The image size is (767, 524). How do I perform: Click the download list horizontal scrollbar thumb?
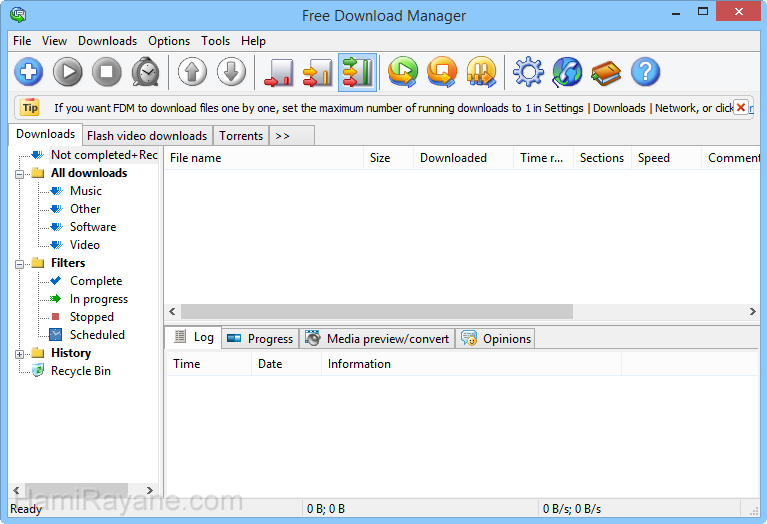pos(377,311)
